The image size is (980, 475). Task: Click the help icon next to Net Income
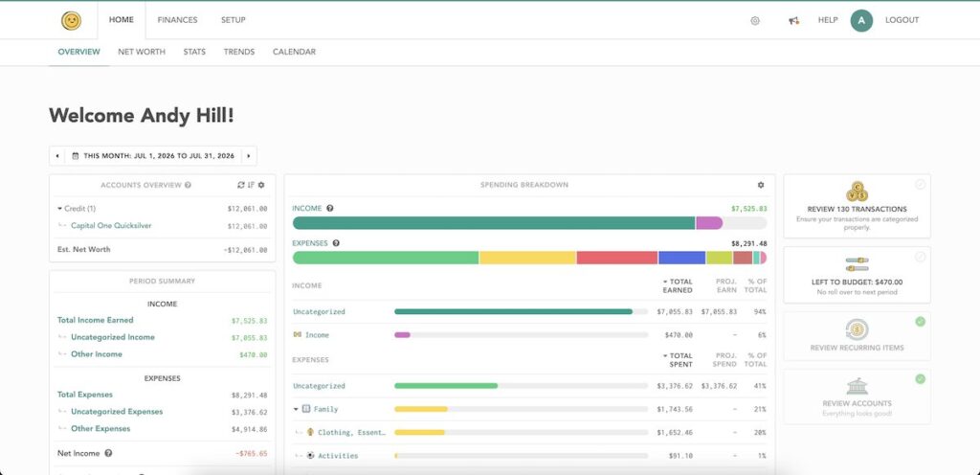[x=108, y=453]
